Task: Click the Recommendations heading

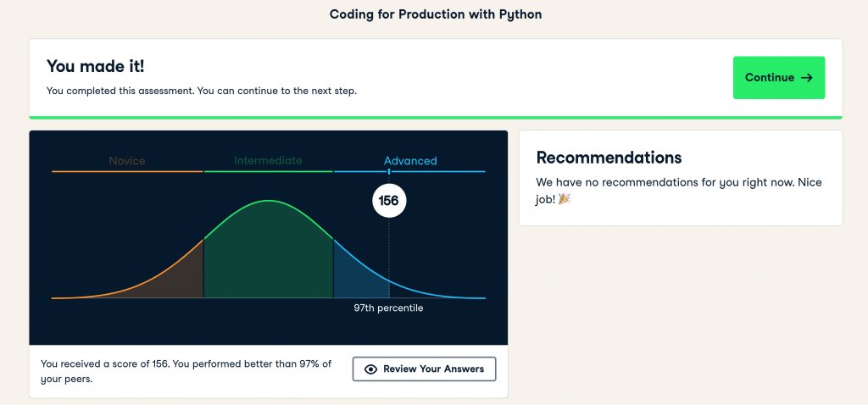Action: pos(609,158)
